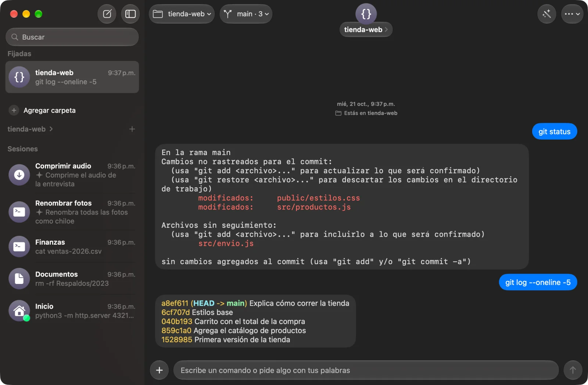Add a session with tienda-web plus
The image size is (588, 385).
click(132, 129)
